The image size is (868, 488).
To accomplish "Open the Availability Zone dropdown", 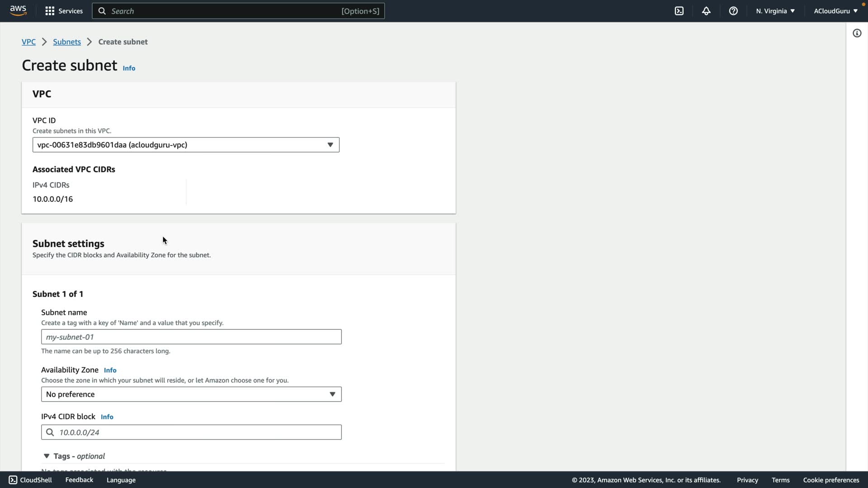I will click(x=191, y=394).
